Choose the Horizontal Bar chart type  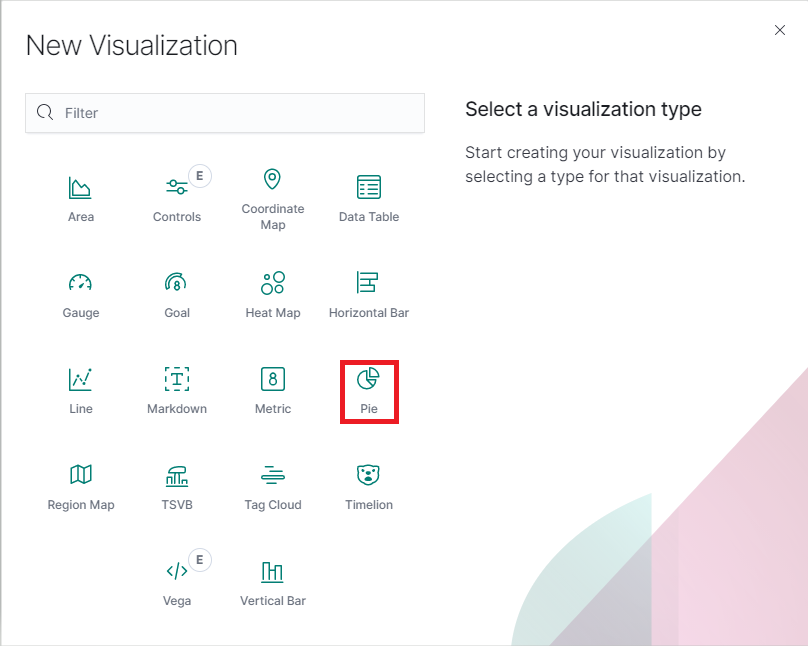(x=369, y=284)
